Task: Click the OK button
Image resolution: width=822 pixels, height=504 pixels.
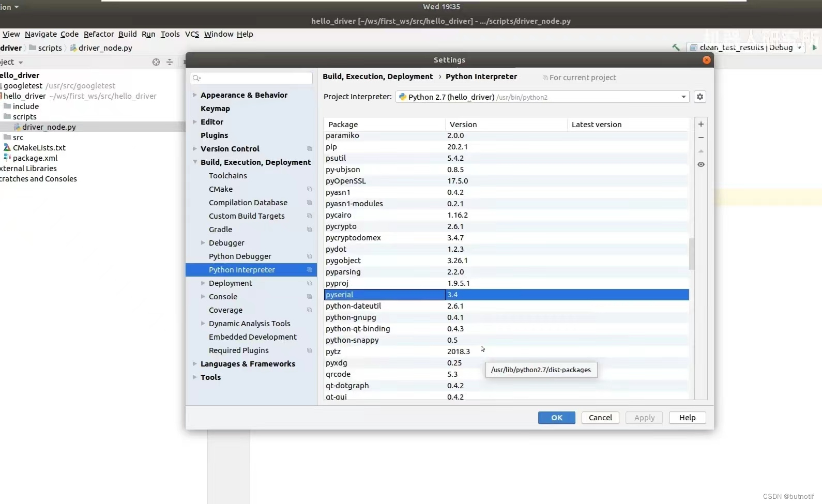Action: [557, 418]
